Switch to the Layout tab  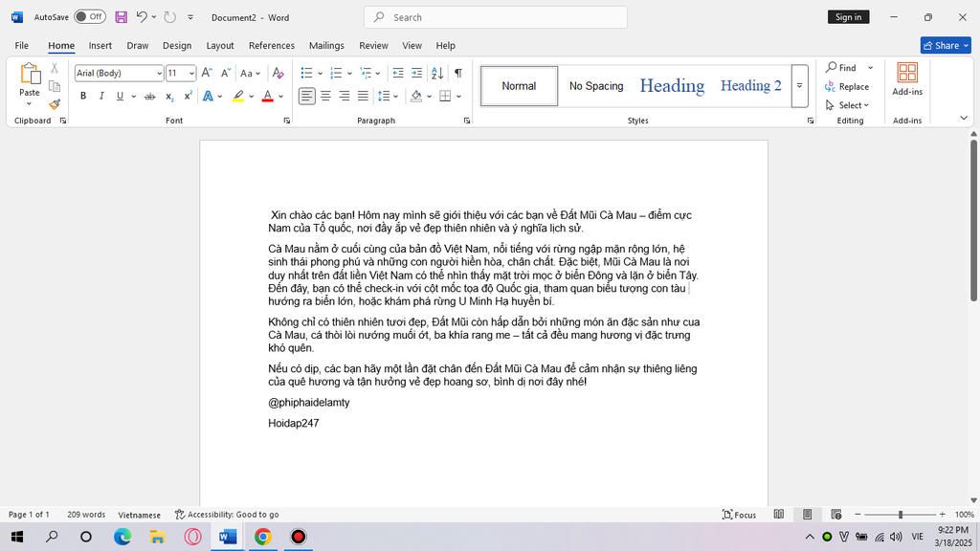(x=220, y=46)
